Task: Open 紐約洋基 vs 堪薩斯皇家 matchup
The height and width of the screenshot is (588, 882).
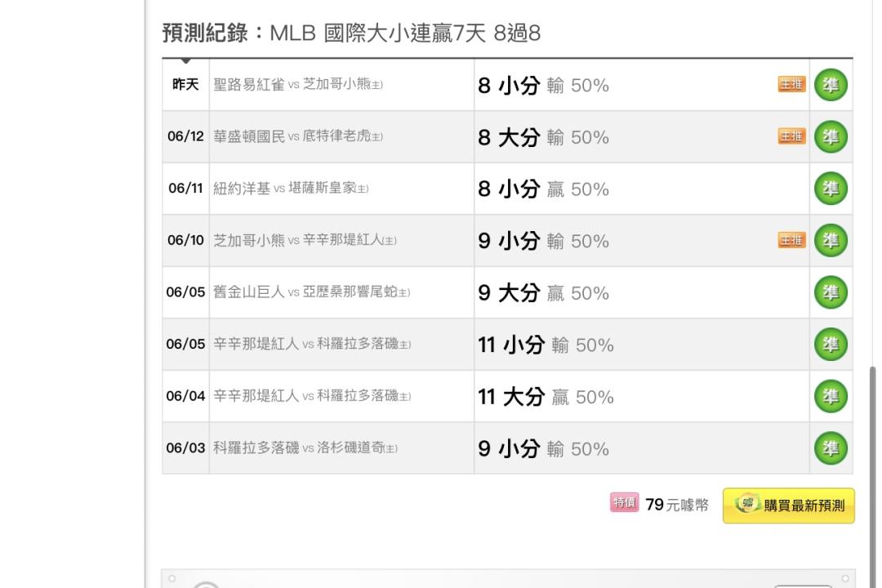Action: click(x=291, y=189)
